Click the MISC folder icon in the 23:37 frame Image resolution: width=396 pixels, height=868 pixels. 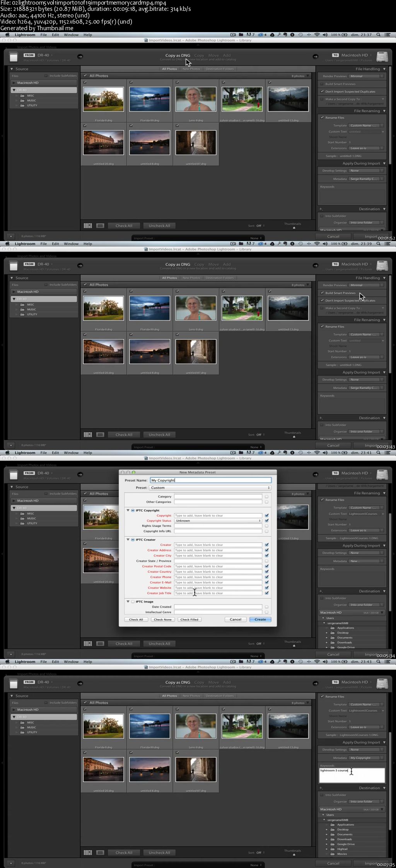tap(22, 96)
